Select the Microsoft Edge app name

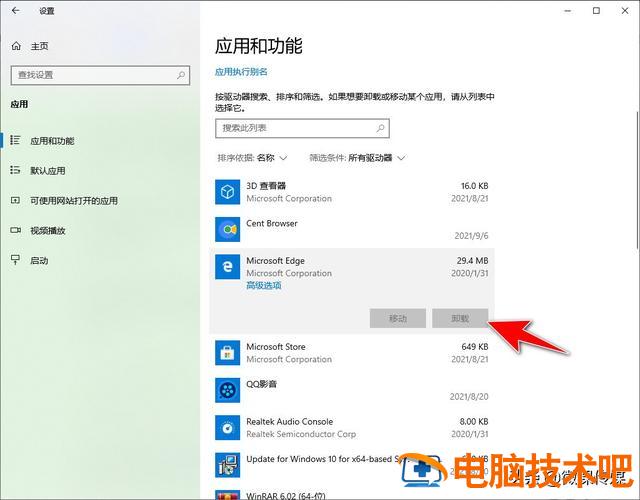(276, 260)
